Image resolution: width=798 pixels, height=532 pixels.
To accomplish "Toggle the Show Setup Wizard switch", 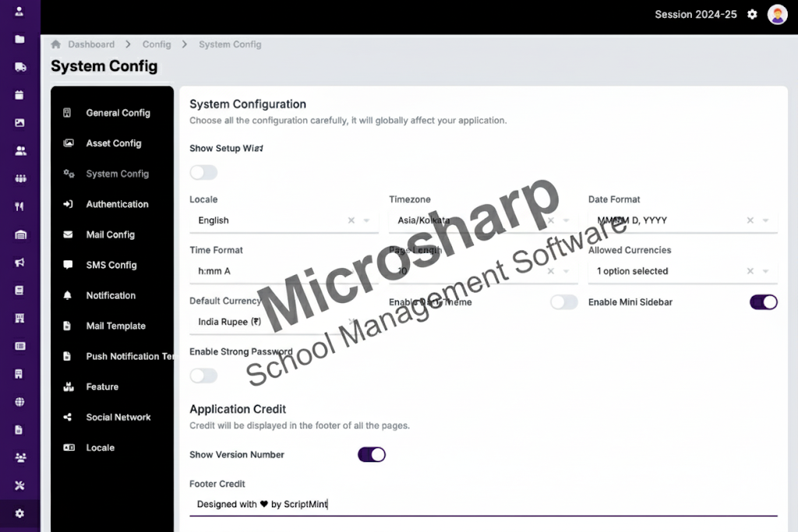I will (x=203, y=172).
